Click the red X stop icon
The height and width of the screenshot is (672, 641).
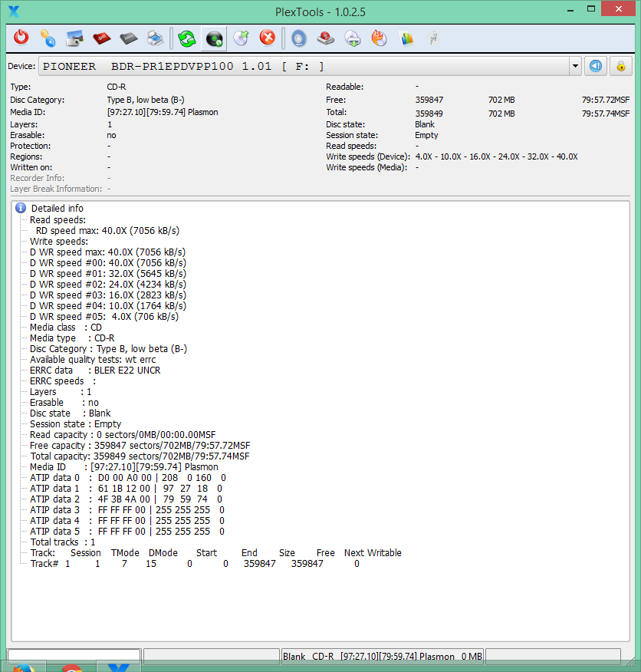tap(268, 38)
